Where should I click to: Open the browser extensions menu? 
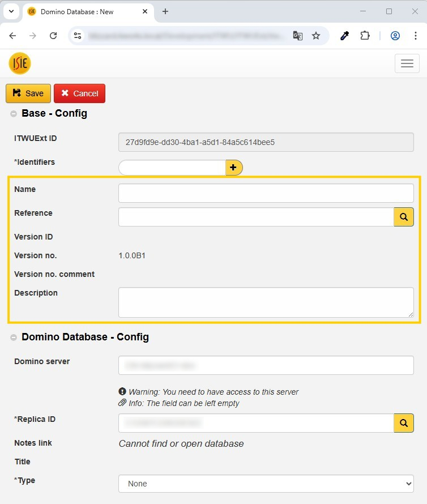tap(365, 36)
